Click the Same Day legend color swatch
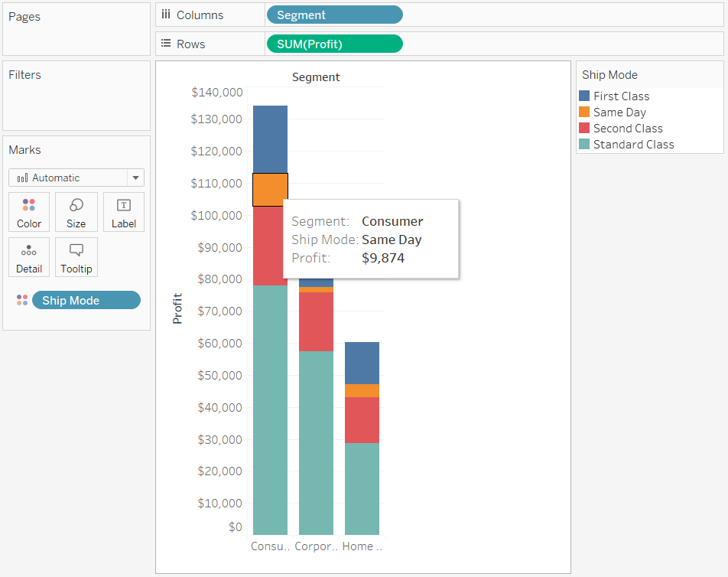Screen dimensions: 728x577 (584, 112)
